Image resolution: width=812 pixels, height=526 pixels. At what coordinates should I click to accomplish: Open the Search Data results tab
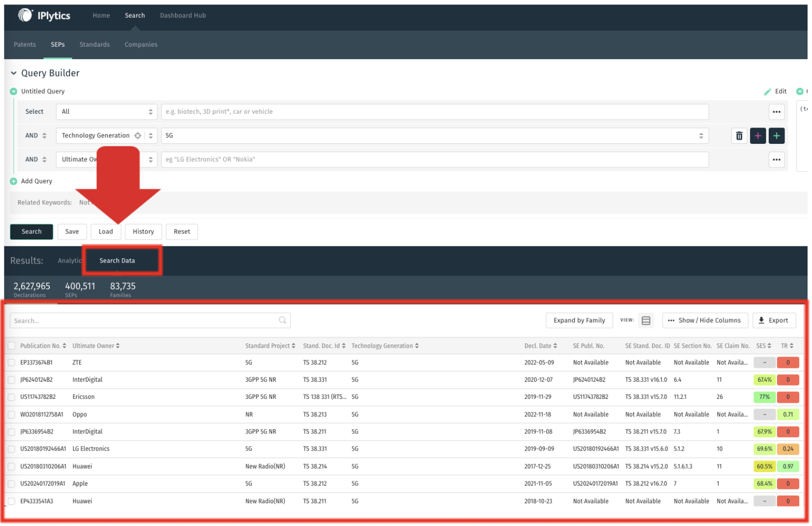pyautogui.click(x=117, y=261)
